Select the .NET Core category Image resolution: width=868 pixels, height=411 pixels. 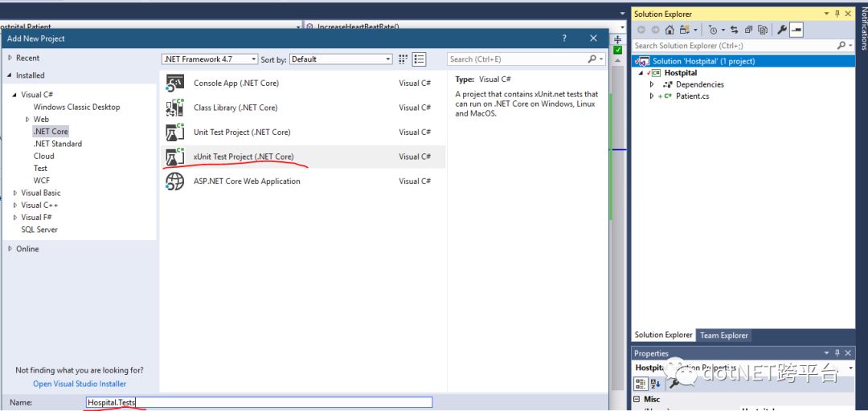[51, 131]
